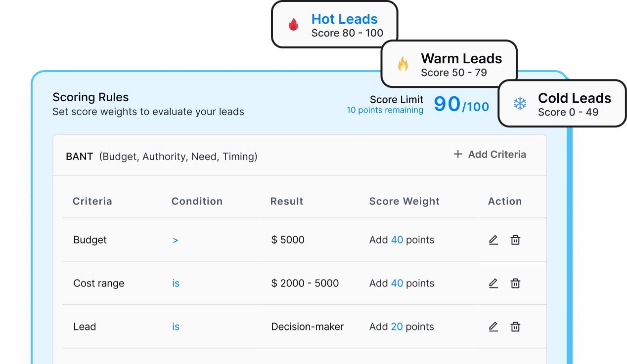
Task: Click the 10 points remaining link
Action: 385,110
